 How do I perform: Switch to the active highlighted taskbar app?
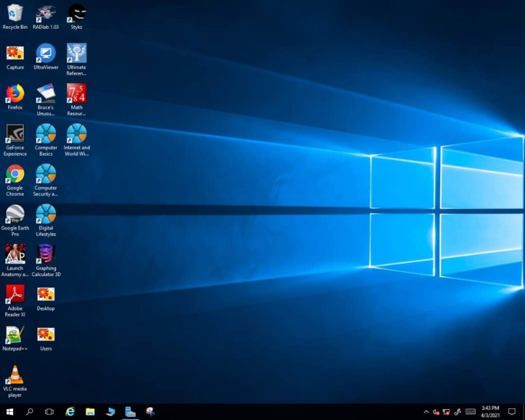(130, 412)
